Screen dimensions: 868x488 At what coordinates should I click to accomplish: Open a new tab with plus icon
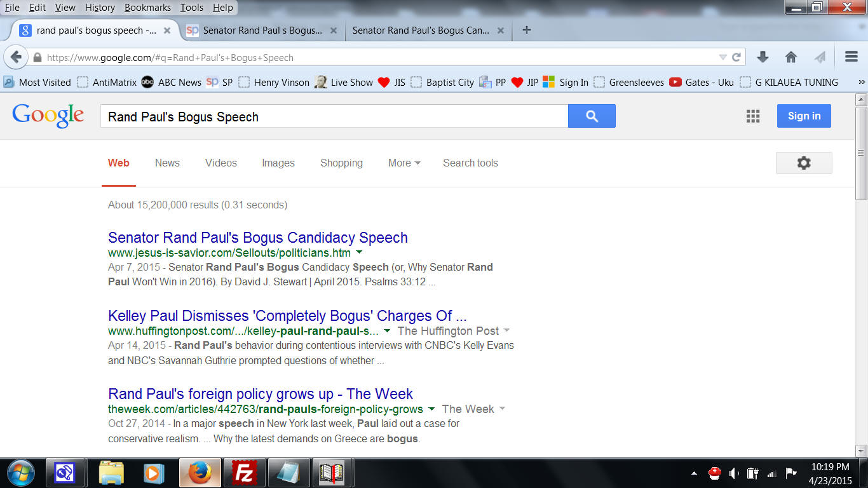coord(526,30)
